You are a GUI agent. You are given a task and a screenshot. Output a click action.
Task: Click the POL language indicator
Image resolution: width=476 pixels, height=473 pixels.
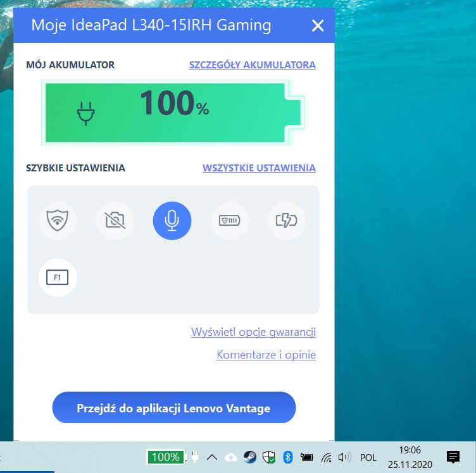pyautogui.click(x=368, y=458)
